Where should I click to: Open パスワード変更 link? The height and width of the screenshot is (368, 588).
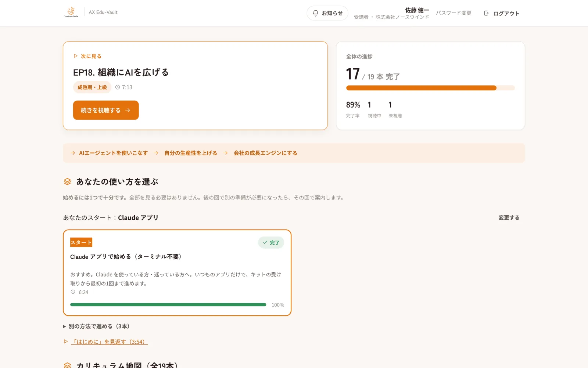click(454, 13)
